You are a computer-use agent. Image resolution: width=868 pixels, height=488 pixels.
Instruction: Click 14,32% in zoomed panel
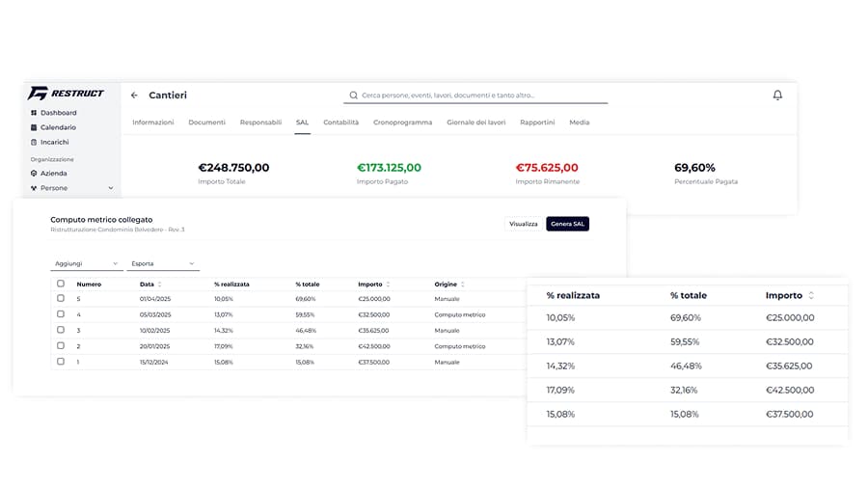click(560, 366)
